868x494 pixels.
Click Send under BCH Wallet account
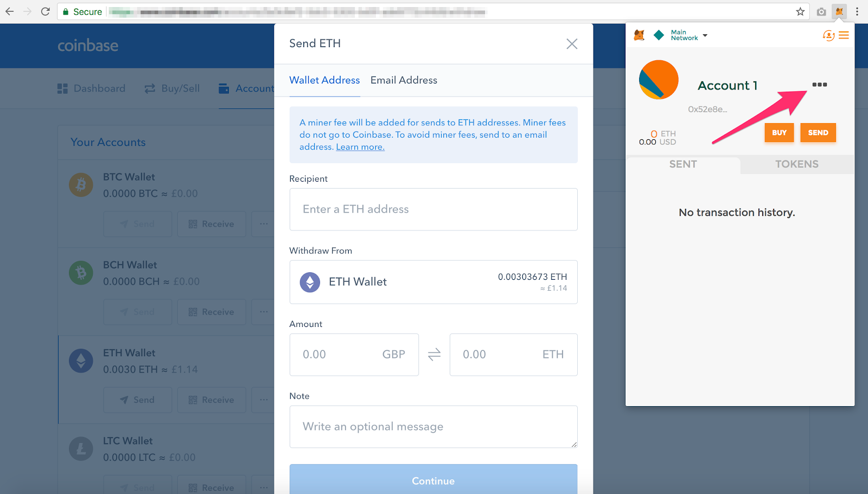[x=138, y=312]
